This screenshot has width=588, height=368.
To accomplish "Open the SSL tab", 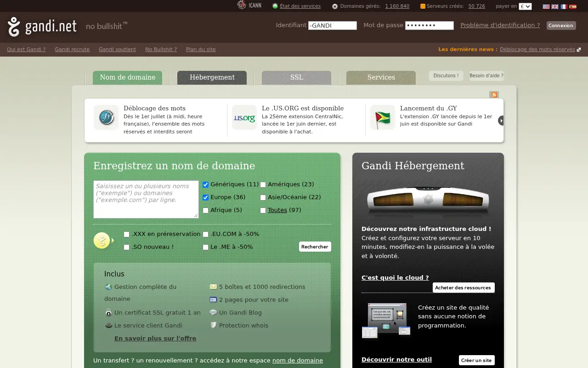I will [296, 77].
